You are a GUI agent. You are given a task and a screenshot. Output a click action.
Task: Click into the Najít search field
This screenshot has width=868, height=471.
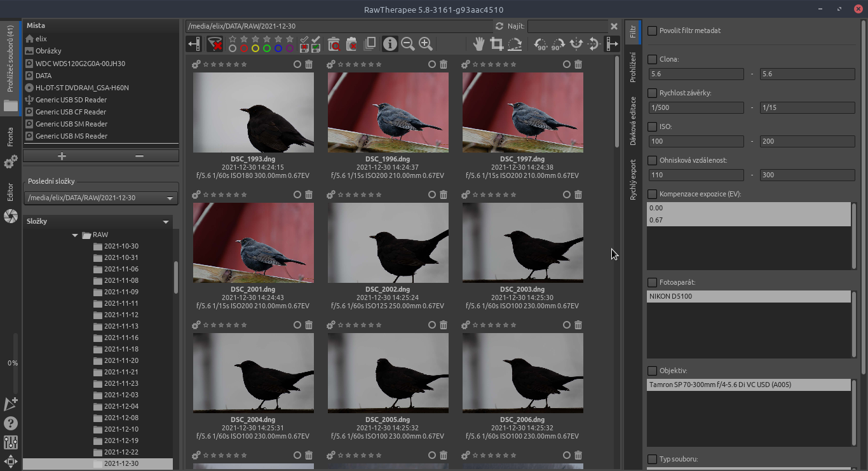click(x=567, y=26)
